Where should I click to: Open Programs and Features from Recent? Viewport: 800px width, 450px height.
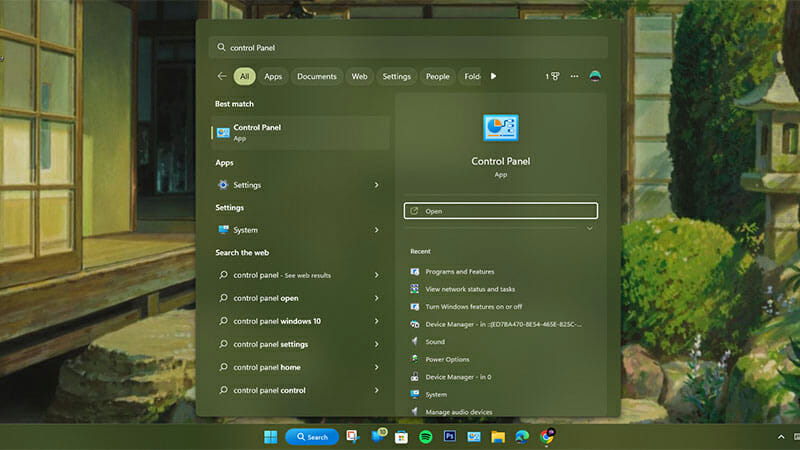(x=460, y=272)
